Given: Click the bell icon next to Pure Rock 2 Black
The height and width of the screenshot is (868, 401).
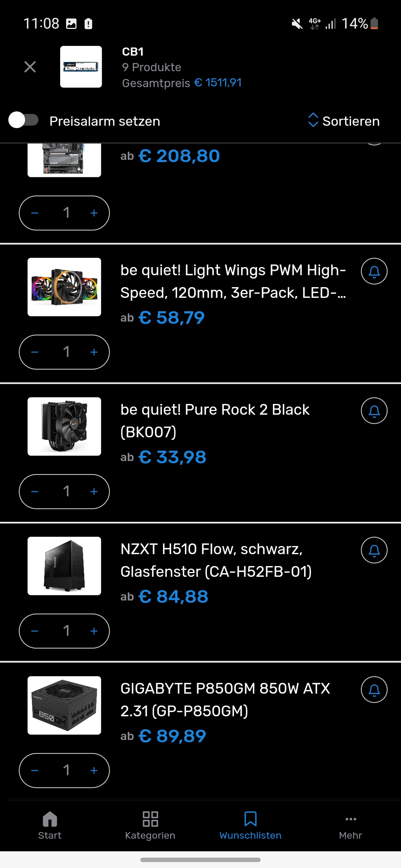Looking at the screenshot, I should click(374, 410).
